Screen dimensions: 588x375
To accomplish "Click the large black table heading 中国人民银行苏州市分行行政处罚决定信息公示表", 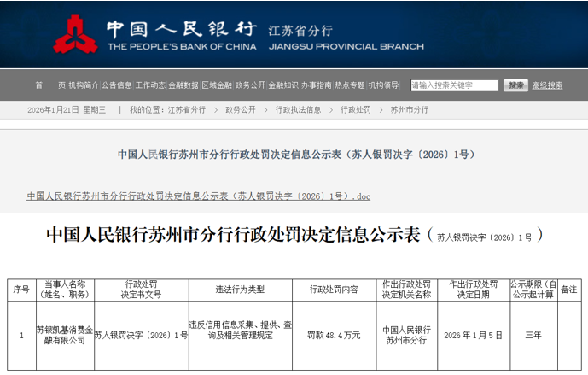I will pyautogui.click(x=233, y=235).
